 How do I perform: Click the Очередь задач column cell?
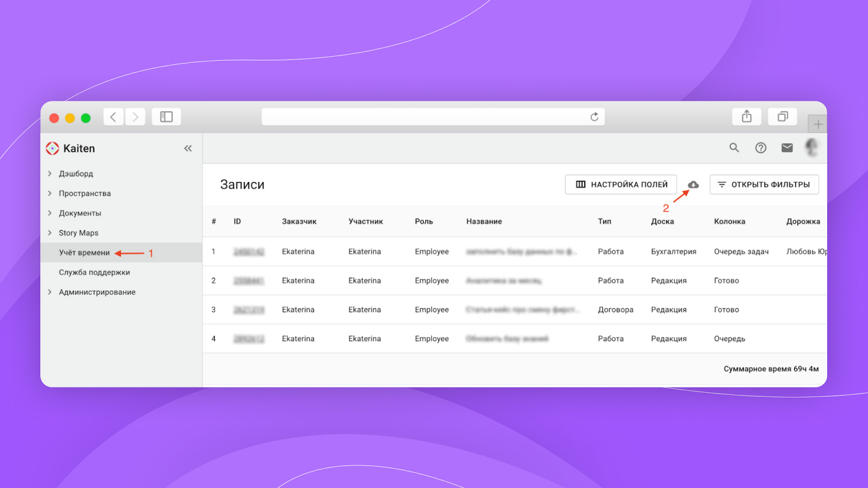(741, 252)
